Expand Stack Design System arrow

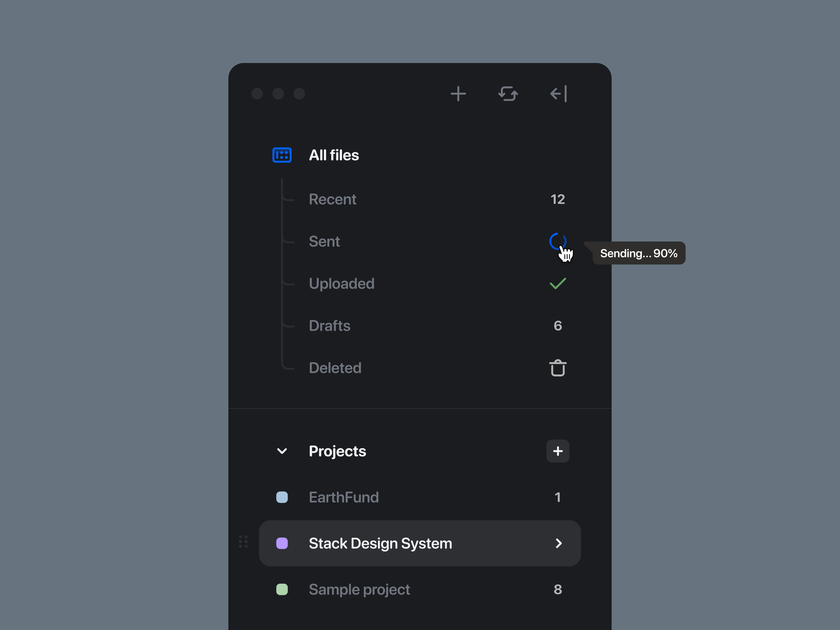coord(559,543)
